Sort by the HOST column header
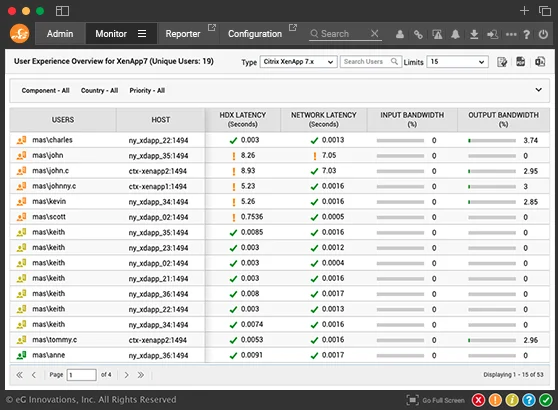This screenshot has width=558, height=410. 160,120
